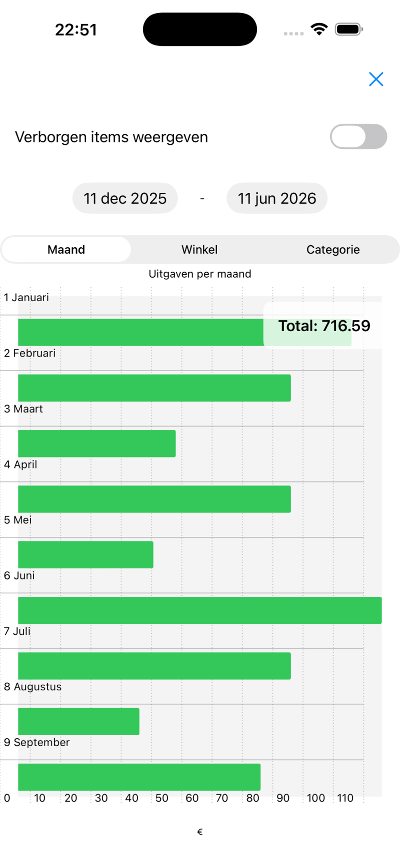The image size is (400, 868).
Task: Tap the Januari spending bar
Action: [x=140, y=333]
